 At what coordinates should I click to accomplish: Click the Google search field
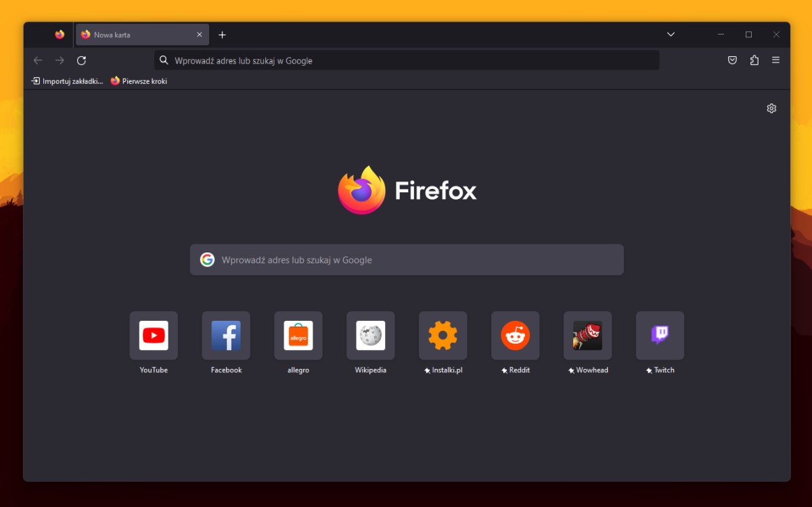(406, 259)
